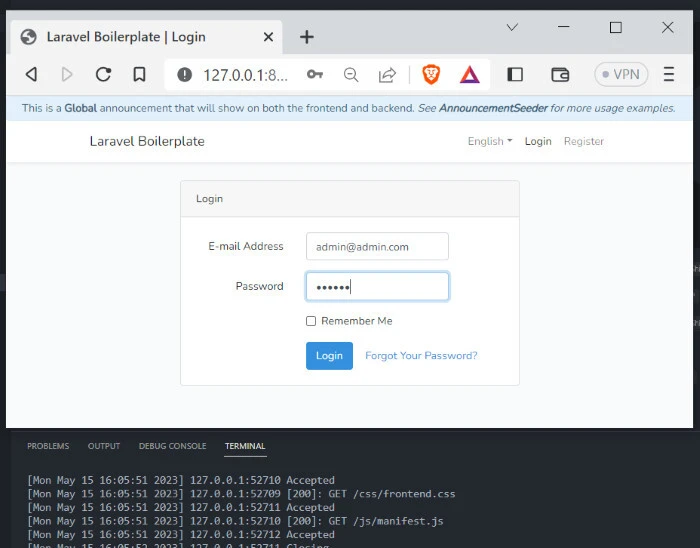Maximize the browser window
The width and height of the screenshot is (700, 548).
click(x=616, y=27)
